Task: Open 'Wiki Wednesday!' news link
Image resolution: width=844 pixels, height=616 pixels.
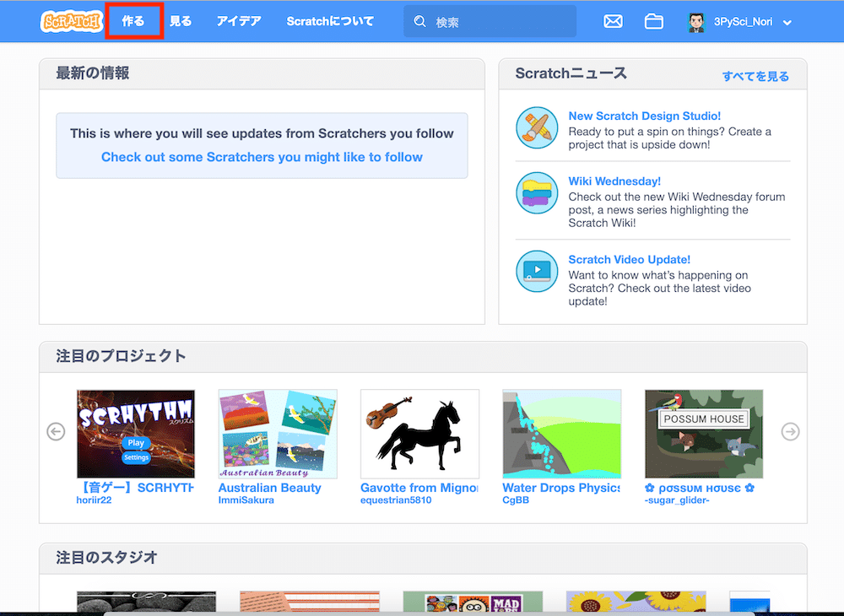Action: tap(614, 181)
